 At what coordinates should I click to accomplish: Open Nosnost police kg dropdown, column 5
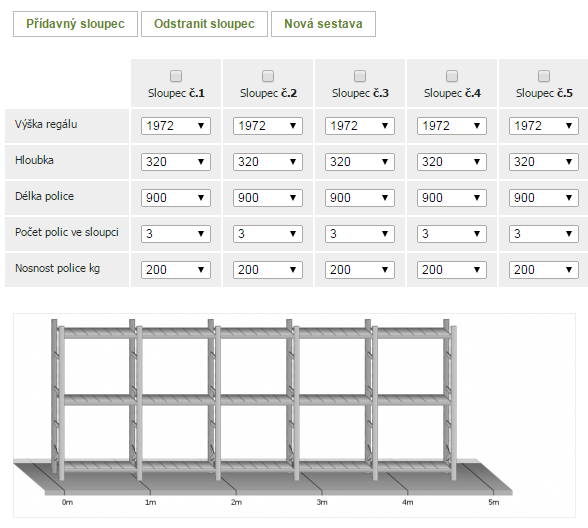[x=544, y=270]
